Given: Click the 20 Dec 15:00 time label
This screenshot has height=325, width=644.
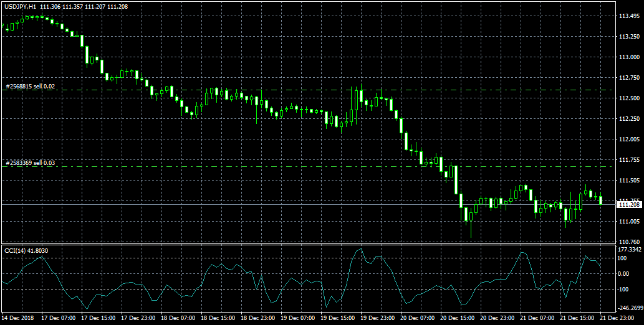Looking at the screenshot, I should pyautogui.click(x=458, y=318).
